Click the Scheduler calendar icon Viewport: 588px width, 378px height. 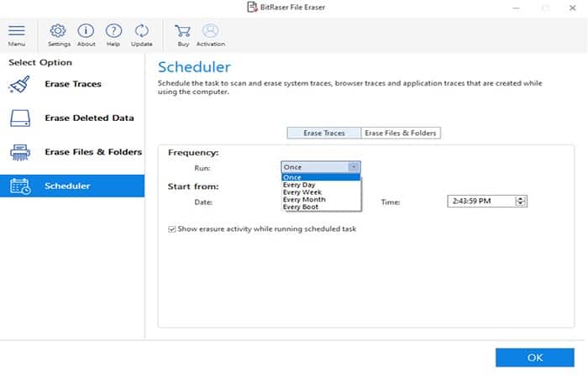[20, 186]
